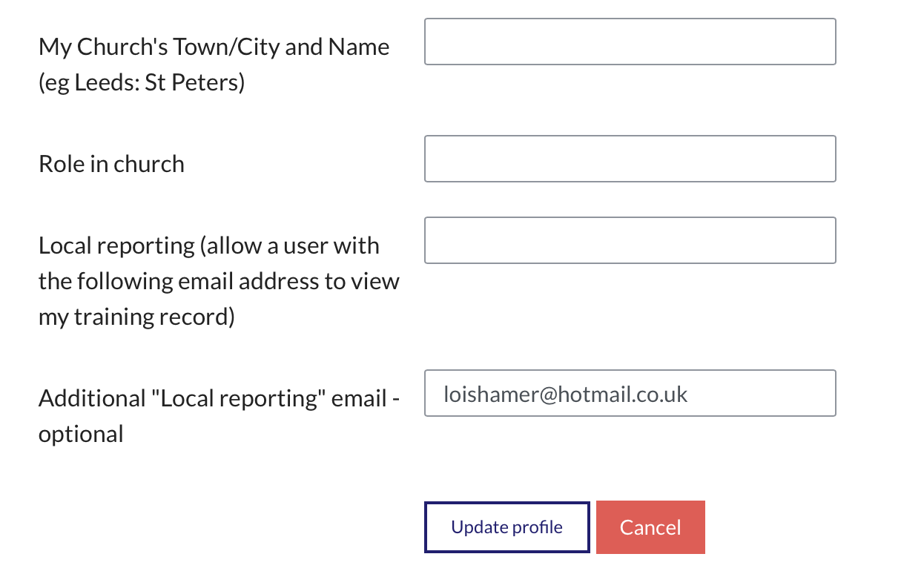
Task: Select the Local reporting email input field
Action: tap(630, 240)
